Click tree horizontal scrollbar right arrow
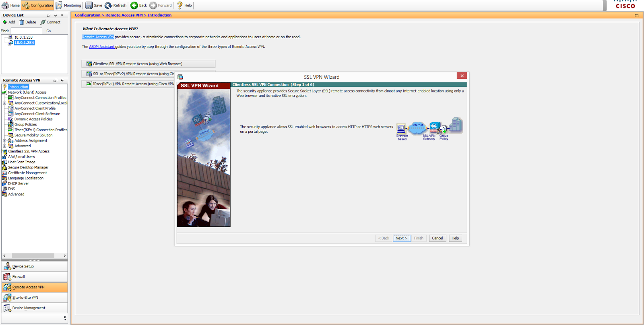The image size is (644, 325). (64, 256)
